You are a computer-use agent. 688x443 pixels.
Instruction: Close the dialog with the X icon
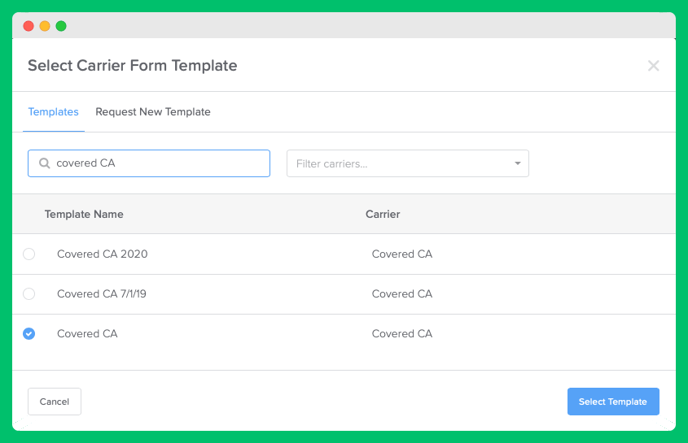pyautogui.click(x=653, y=66)
